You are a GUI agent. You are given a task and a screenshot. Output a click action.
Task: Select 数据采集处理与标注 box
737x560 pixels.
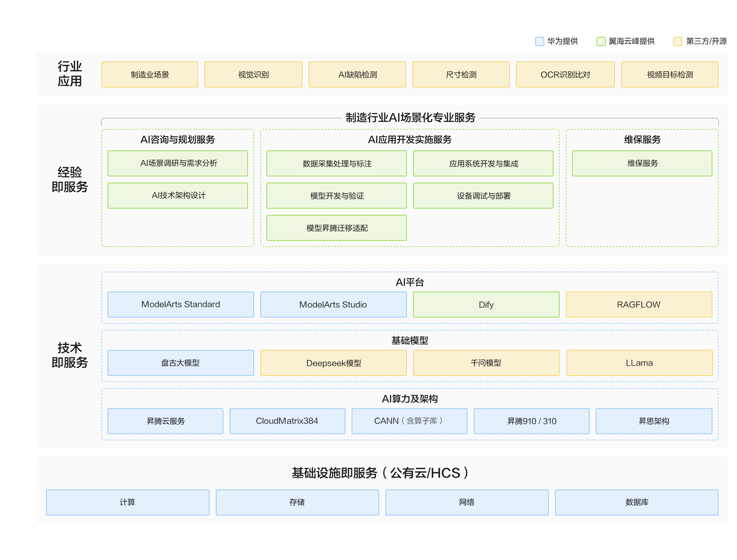click(337, 163)
